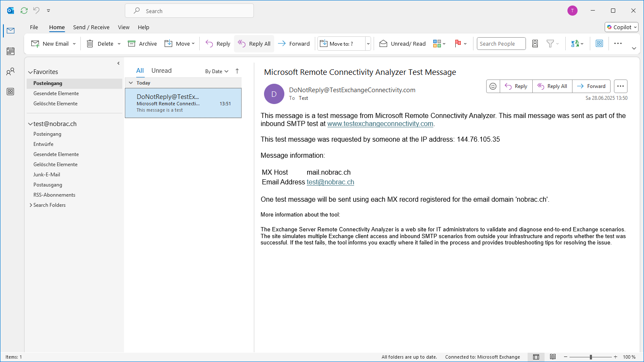Open the More Apps sidebar icon

pos(11,91)
